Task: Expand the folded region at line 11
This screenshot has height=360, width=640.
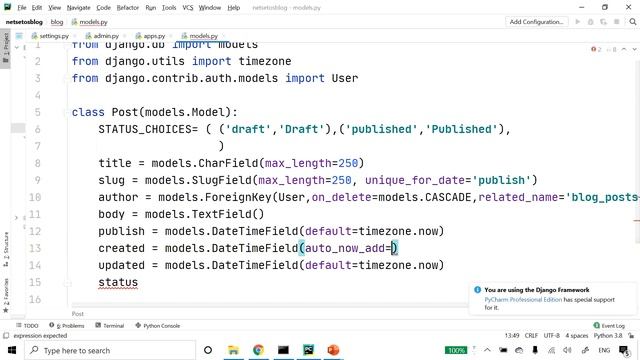Action: (x=16, y=218)
